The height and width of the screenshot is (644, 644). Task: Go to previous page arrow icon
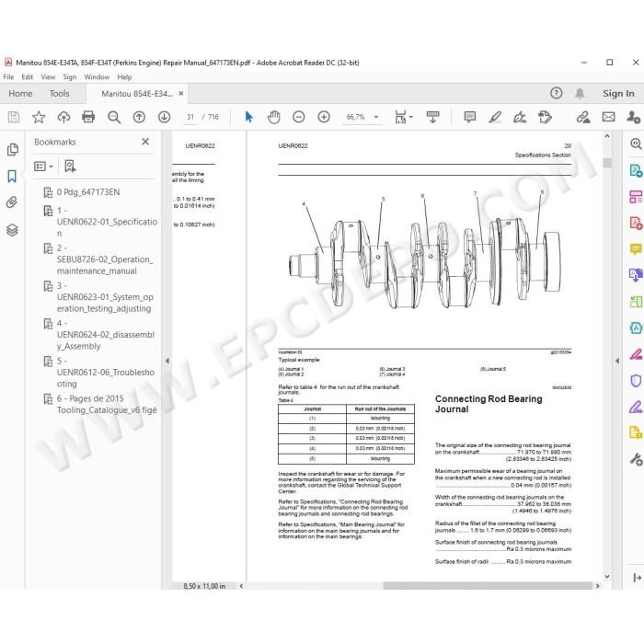click(139, 117)
